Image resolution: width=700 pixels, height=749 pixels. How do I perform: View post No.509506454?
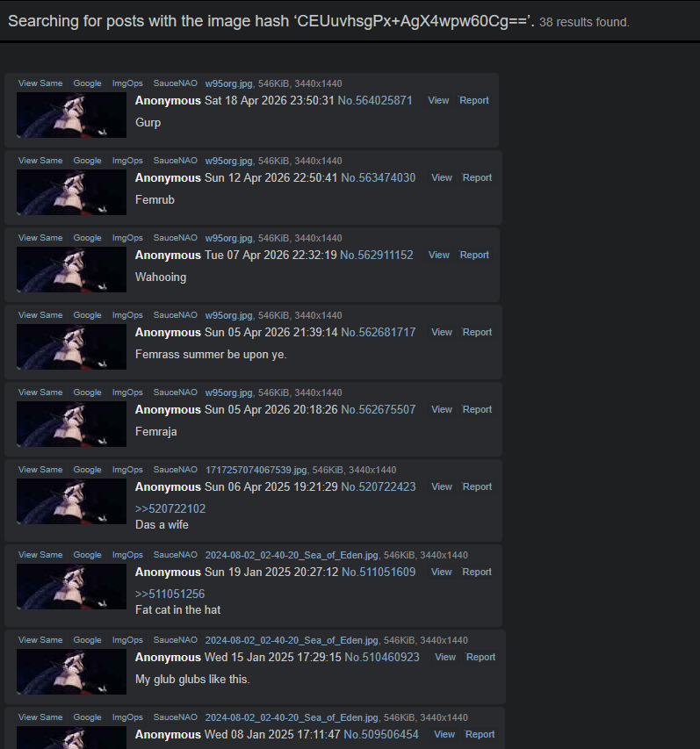click(444, 735)
